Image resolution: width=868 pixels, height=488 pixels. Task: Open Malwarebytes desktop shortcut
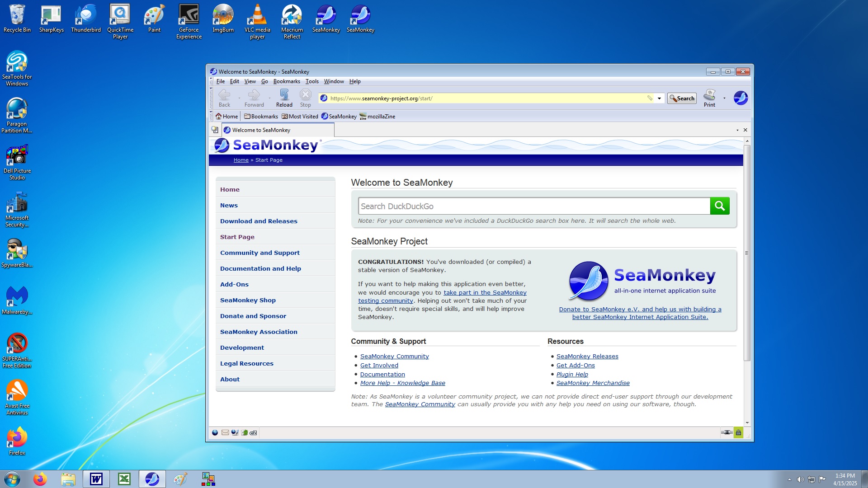click(17, 300)
